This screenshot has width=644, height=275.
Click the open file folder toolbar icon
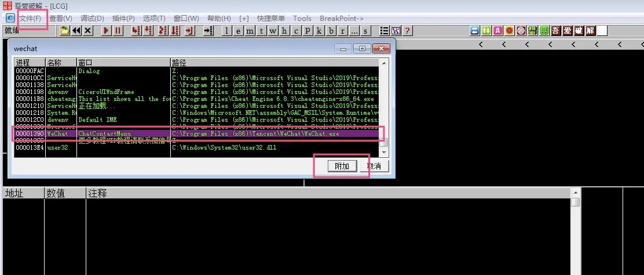point(64,31)
